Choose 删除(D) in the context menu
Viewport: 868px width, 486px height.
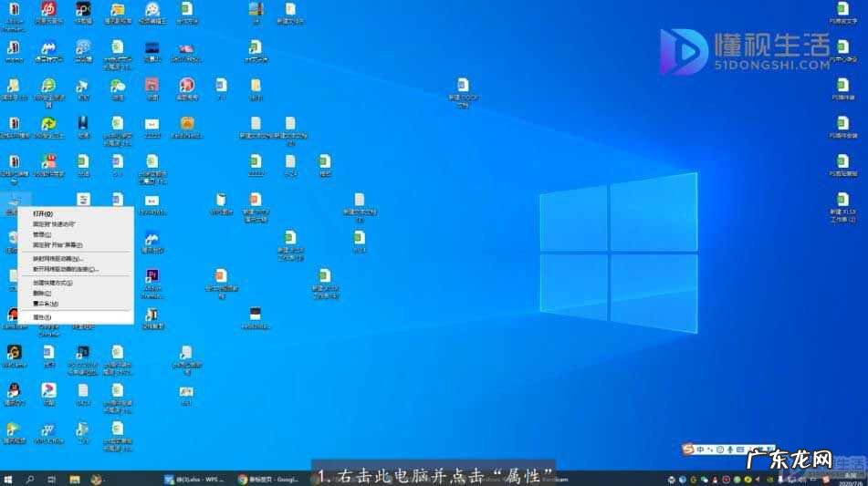click(76, 293)
